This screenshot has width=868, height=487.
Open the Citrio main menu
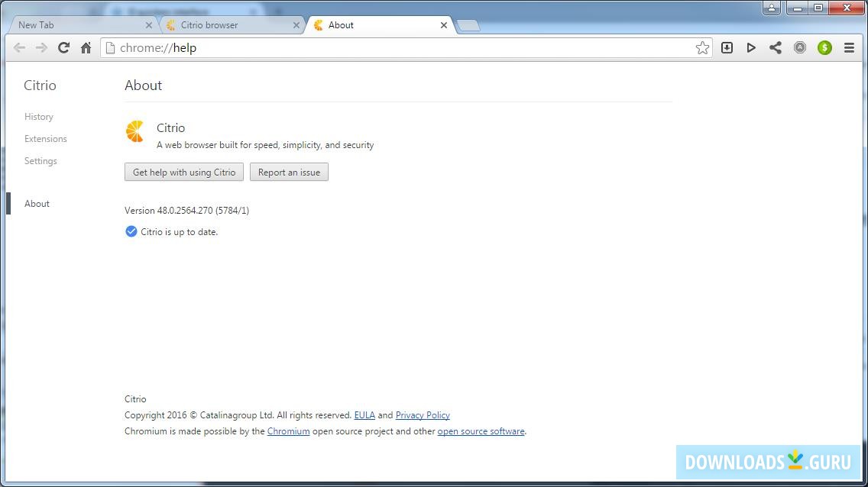(849, 48)
